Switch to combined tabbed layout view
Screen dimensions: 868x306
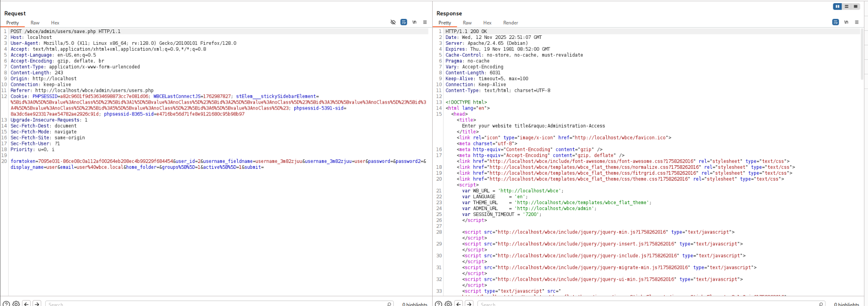[x=855, y=6]
